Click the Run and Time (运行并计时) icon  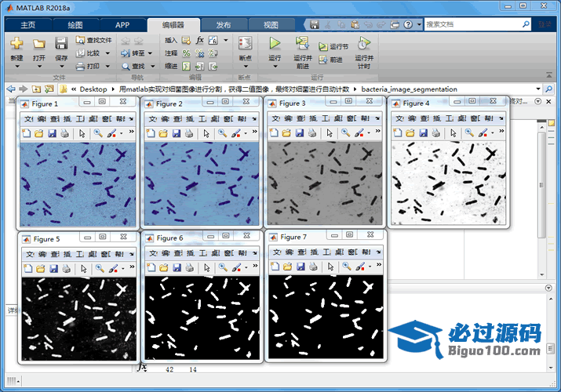364,43
